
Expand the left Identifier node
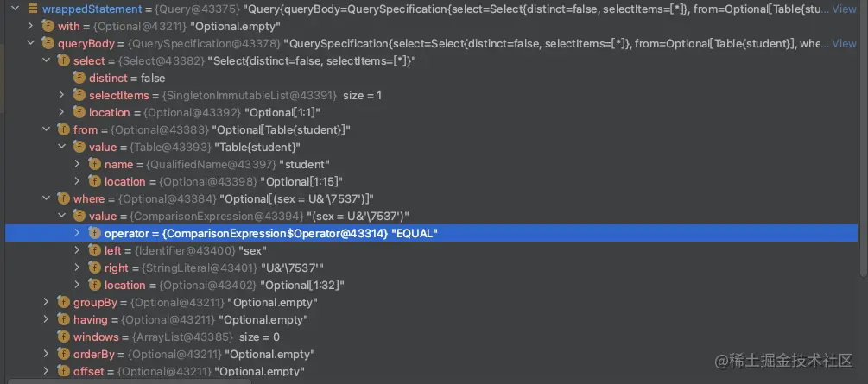click(x=78, y=250)
